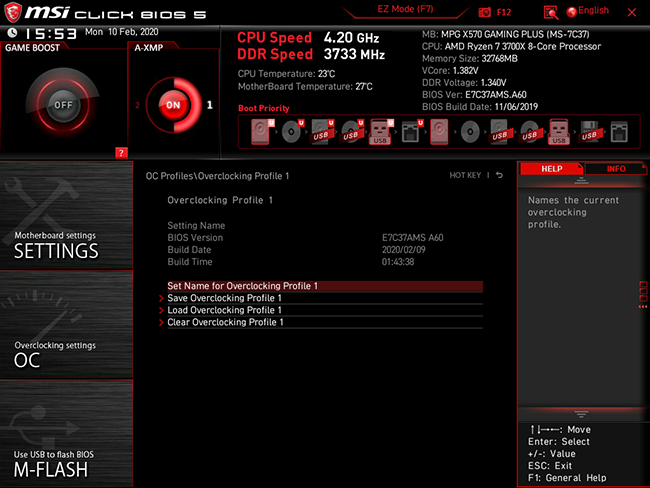
Task: Click the DDR Speed 3733 MHz readout
Action: pyautogui.click(x=311, y=54)
